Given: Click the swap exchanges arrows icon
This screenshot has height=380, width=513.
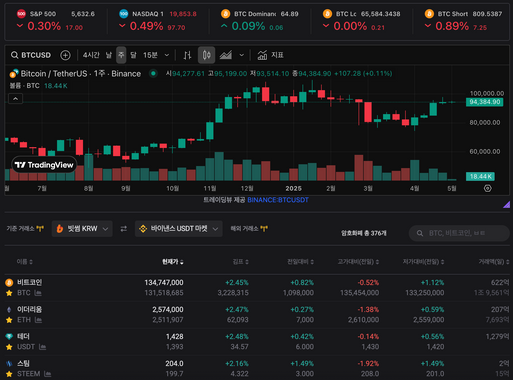Looking at the screenshot, I should click(x=124, y=229).
